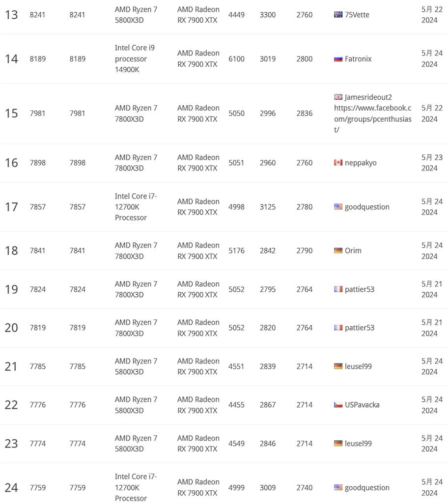The width and height of the screenshot is (448, 503).
Task: Click leusel99 in the rank 21 row
Action: pyautogui.click(x=358, y=366)
